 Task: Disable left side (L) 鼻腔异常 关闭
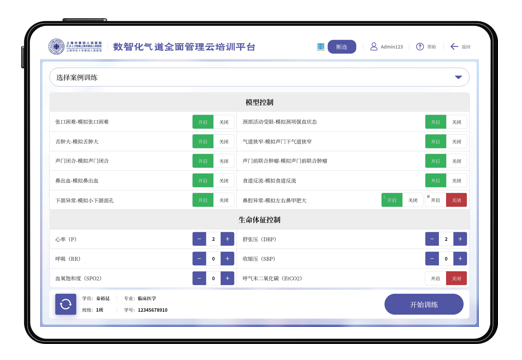tap(413, 200)
